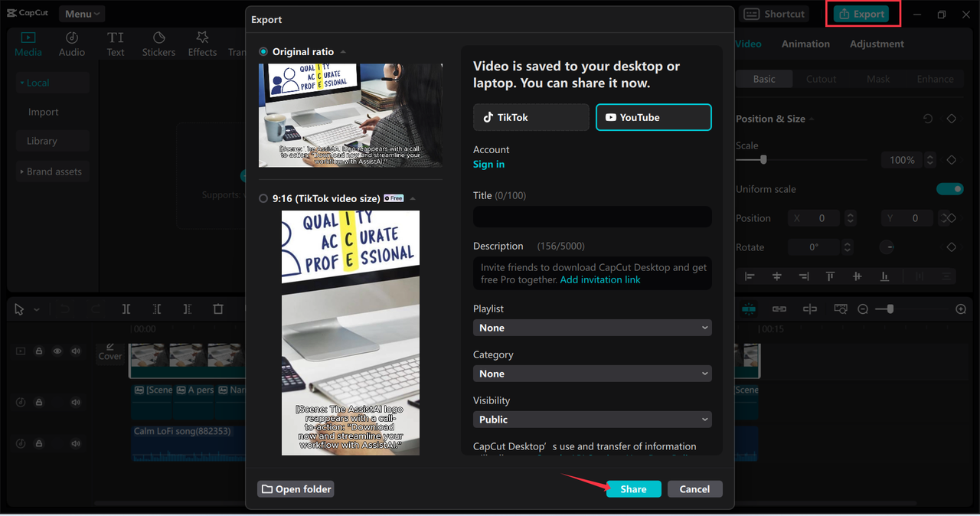Image resolution: width=980 pixels, height=516 pixels.
Task: Open the Stickers tab
Action: pyautogui.click(x=158, y=44)
